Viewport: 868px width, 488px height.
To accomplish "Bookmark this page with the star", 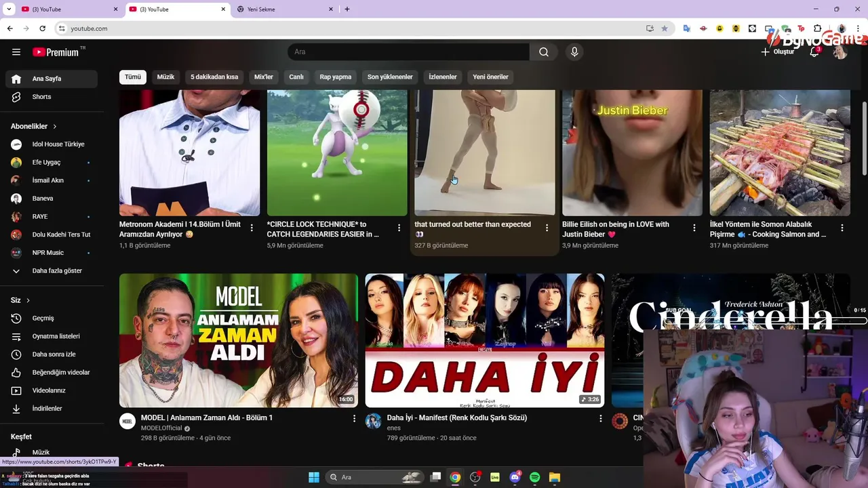I will [665, 28].
